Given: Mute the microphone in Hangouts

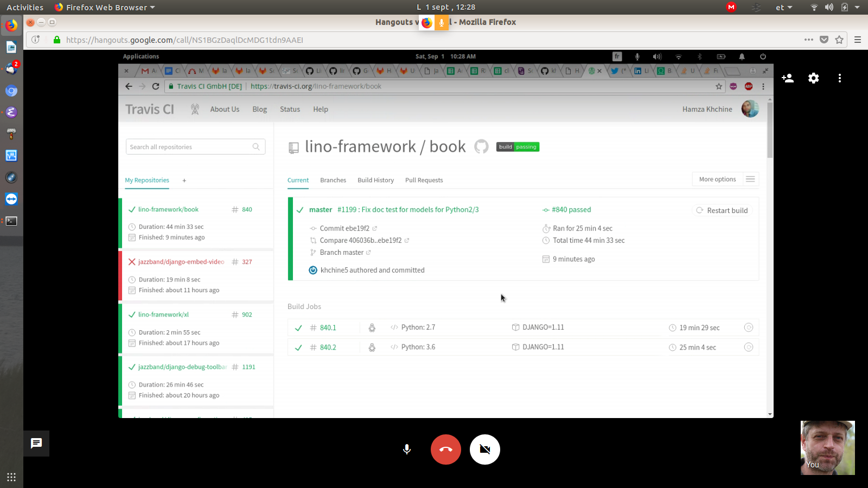Looking at the screenshot, I should (x=407, y=450).
